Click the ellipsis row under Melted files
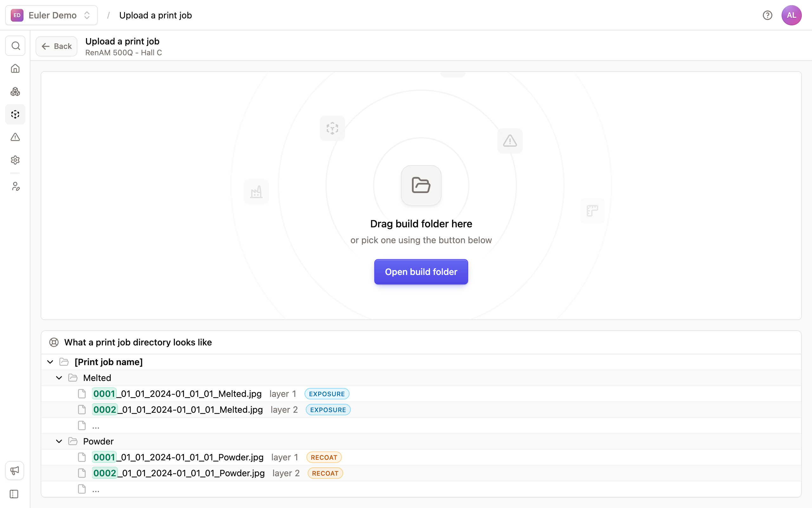 421,425
